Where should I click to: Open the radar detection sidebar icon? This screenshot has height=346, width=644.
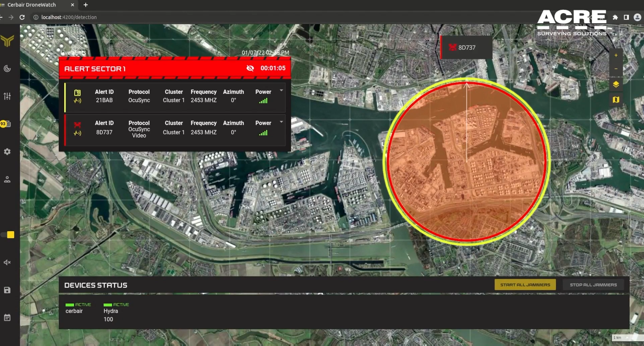[7, 69]
